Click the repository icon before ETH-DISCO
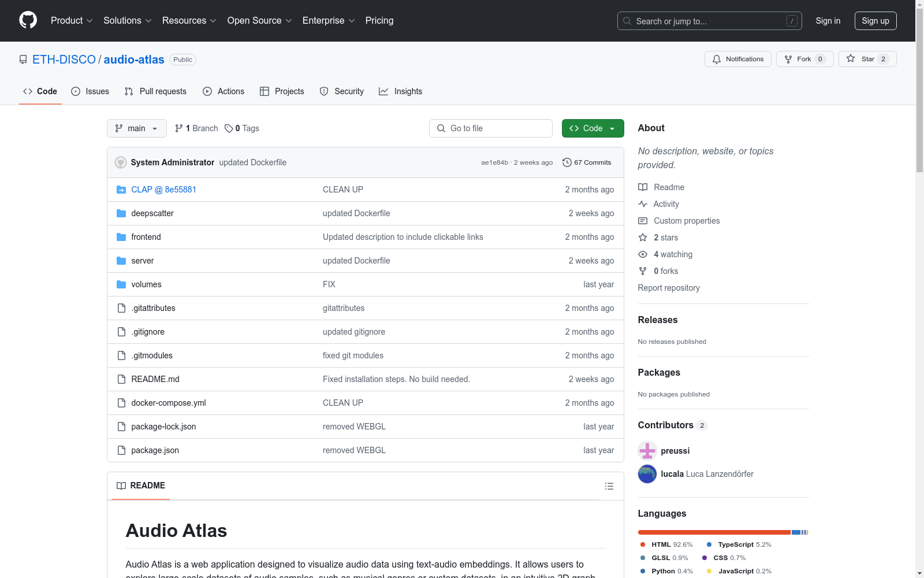Screen dimensions: 924x578 23,60
